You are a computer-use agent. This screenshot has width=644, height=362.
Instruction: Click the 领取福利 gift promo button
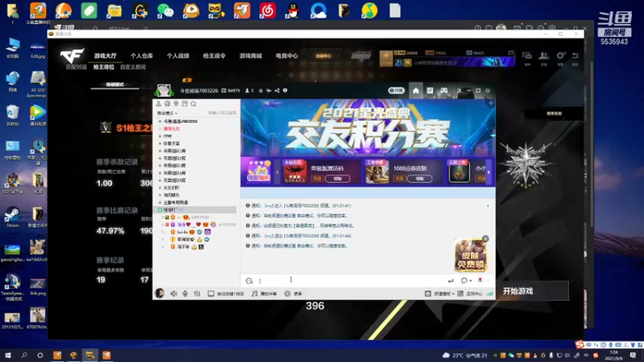click(258, 171)
